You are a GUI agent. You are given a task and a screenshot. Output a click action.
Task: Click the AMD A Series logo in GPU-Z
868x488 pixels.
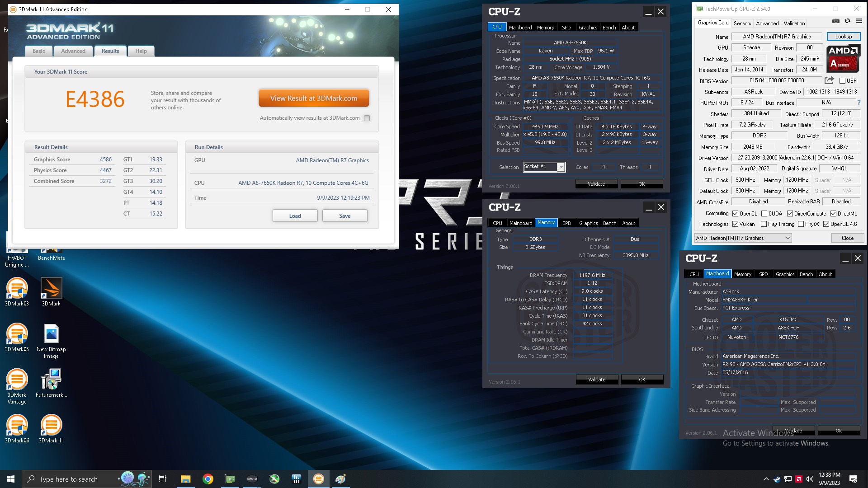[x=843, y=59]
